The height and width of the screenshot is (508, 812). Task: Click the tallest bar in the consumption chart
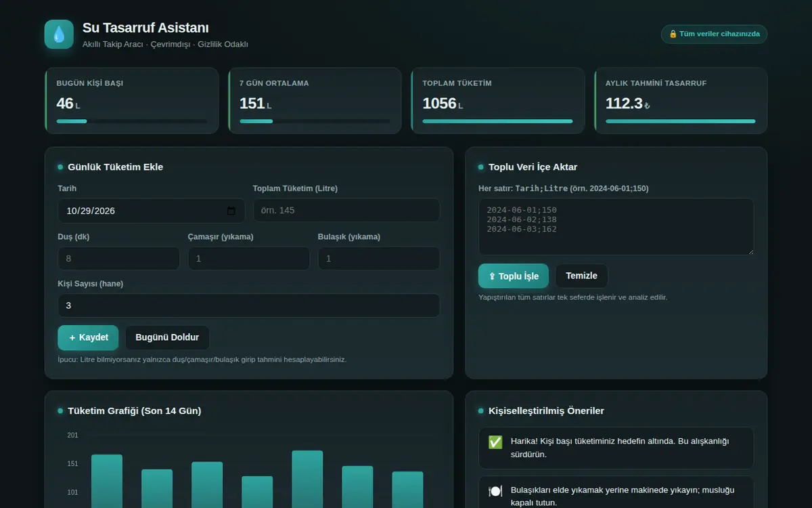point(307,479)
